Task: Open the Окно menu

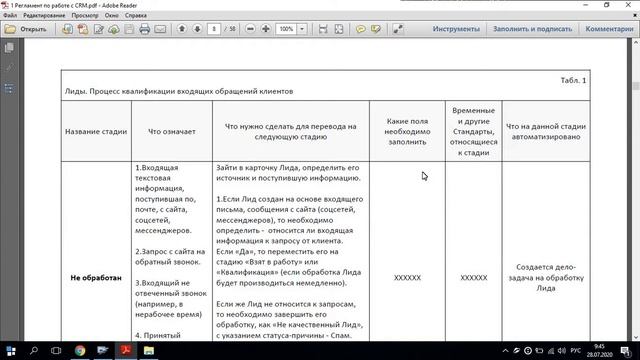Action: (x=111, y=16)
